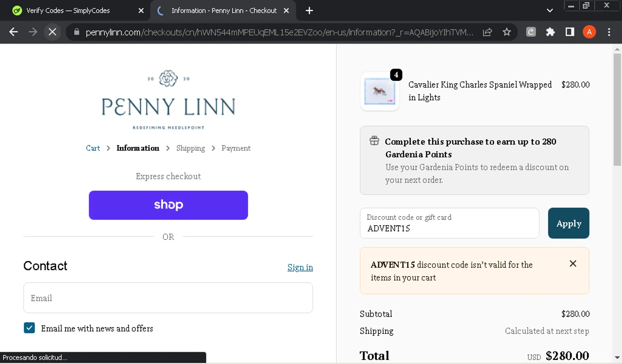Click the Payment breadcrumb step
The height and width of the screenshot is (364, 622).
236,148
